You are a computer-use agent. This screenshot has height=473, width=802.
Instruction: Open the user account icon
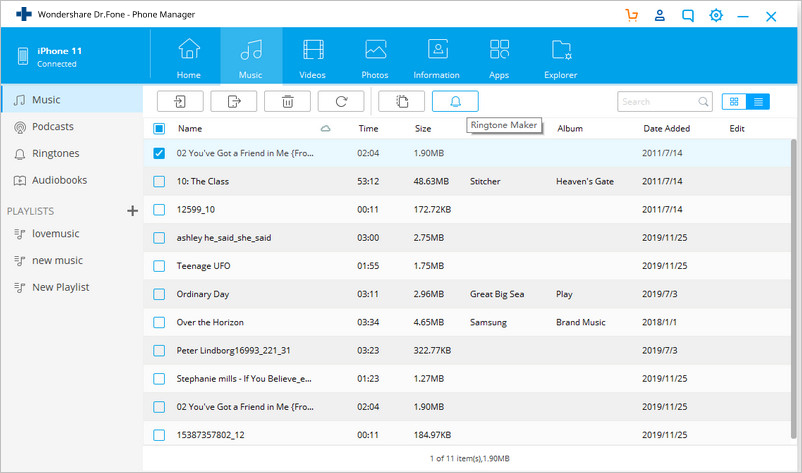(660, 15)
